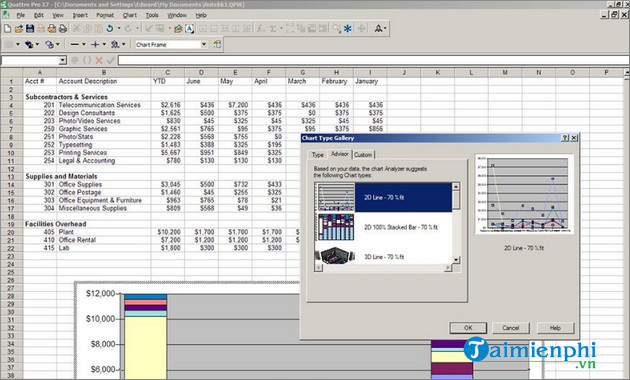Expand the plus-marker dropdown arrow
630x380 pixels.
tap(104, 44)
